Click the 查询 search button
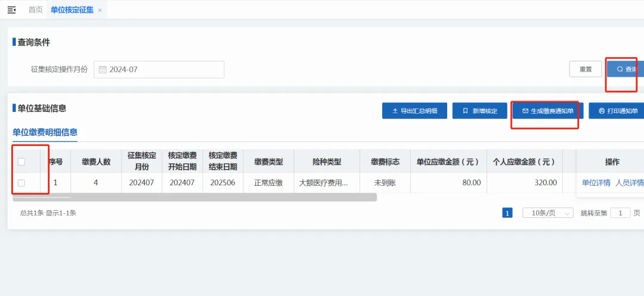644x296 pixels. tap(625, 69)
